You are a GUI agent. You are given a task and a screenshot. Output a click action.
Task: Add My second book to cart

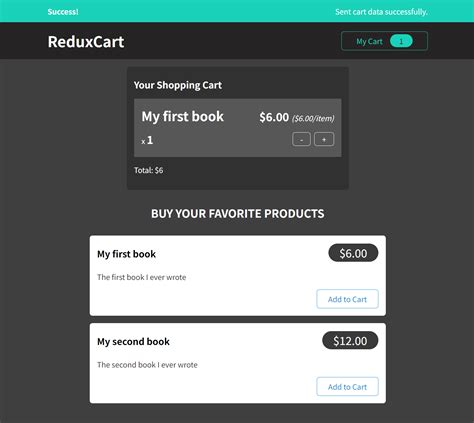(x=347, y=387)
